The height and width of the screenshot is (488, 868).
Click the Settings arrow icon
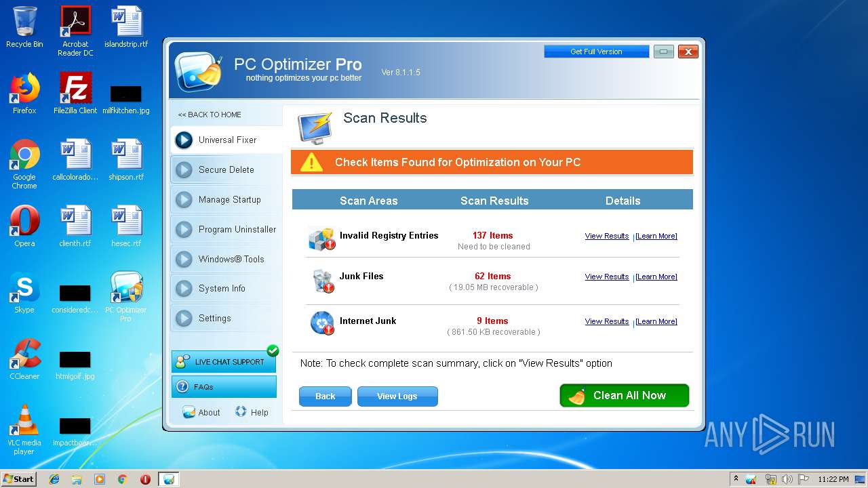pyautogui.click(x=184, y=318)
